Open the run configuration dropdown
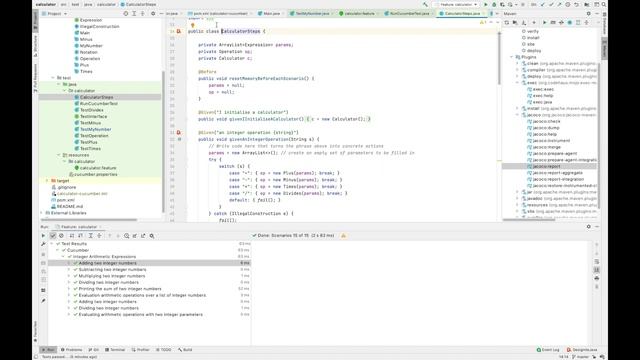The image size is (640, 360). click(456, 4)
